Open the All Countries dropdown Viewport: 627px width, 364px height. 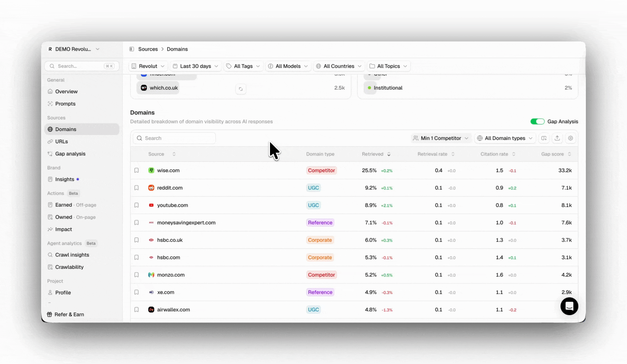coord(339,66)
